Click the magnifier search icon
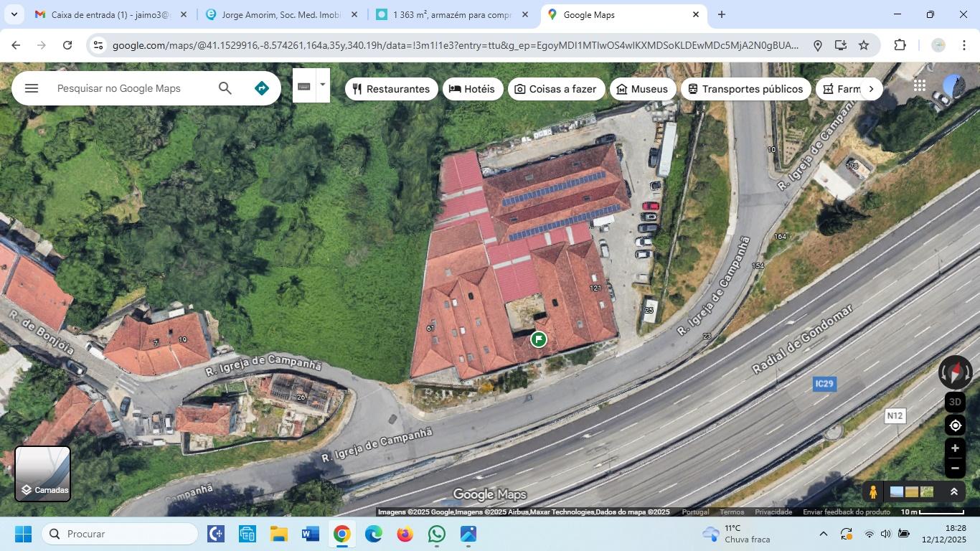This screenshot has height=551, width=980. [x=225, y=88]
